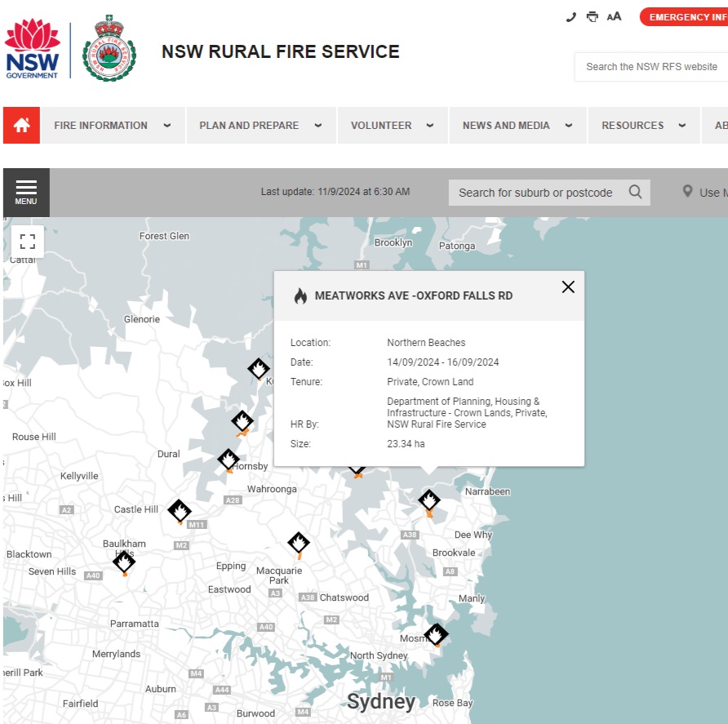
Task: Click the NSW Government logo link
Action: (x=33, y=50)
